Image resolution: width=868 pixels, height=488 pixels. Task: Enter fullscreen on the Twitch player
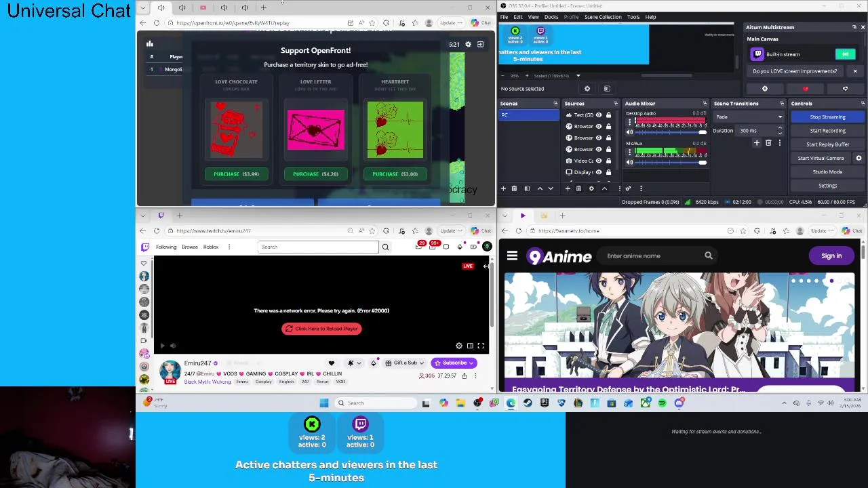point(481,346)
